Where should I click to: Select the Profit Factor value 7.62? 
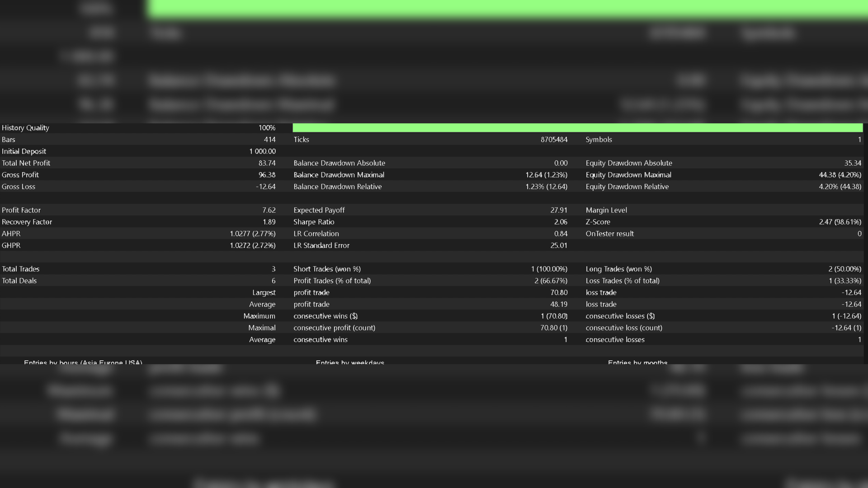point(269,210)
